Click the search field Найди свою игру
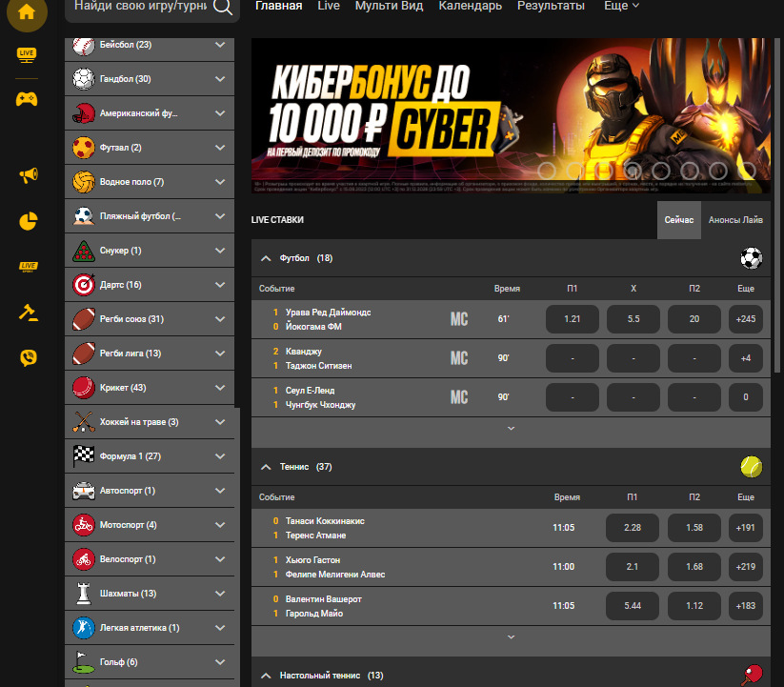 click(140, 7)
